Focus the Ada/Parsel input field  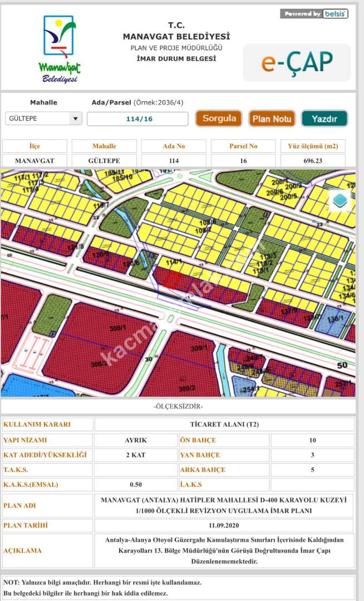(139, 119)
